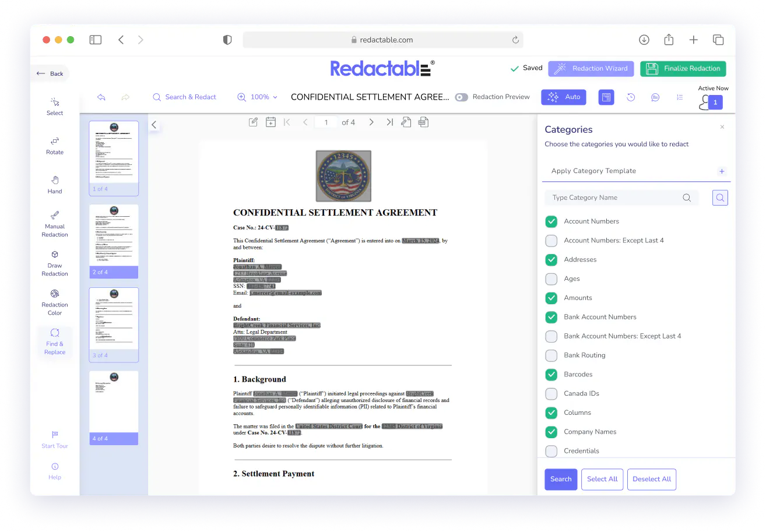This screenshot has height=532, width=766.
Task: Undo the last action arrow
Action: click(101, 97)
